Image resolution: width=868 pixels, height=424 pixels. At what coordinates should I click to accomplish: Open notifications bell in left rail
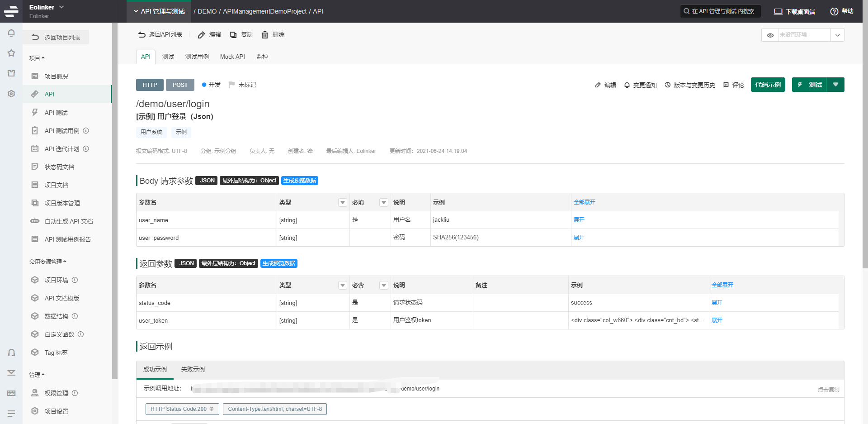11,33
